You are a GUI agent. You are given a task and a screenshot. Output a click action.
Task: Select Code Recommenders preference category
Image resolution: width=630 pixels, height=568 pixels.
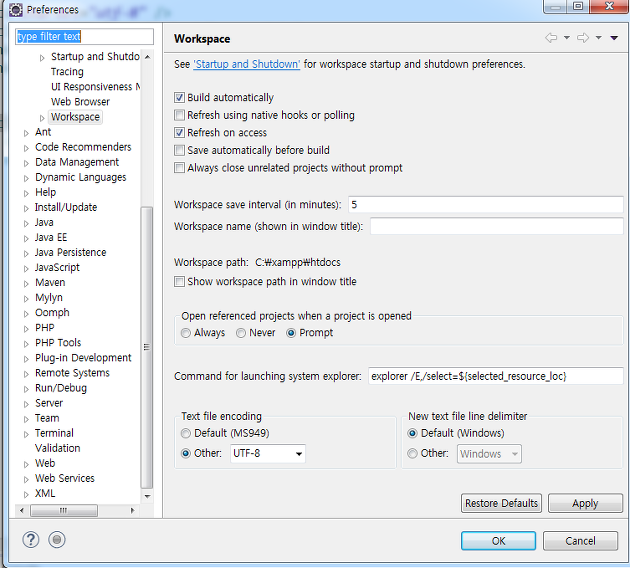(83, 147)
